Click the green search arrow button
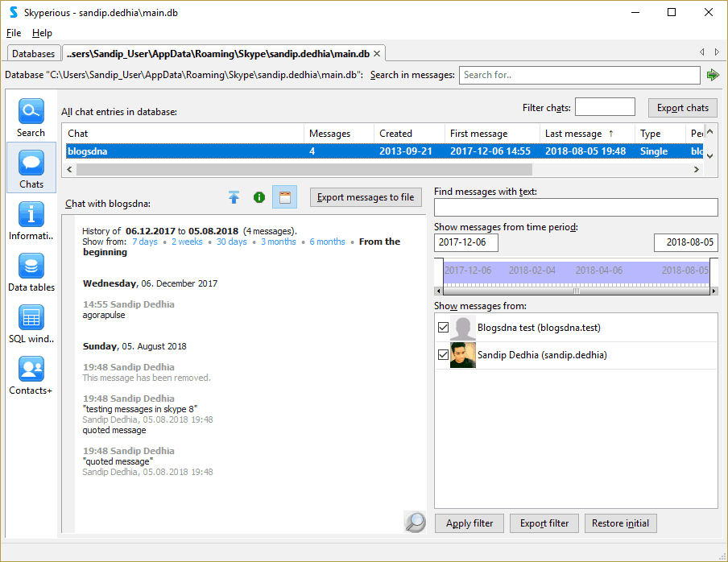The image size is (728, 562). [x=713, y=75]
